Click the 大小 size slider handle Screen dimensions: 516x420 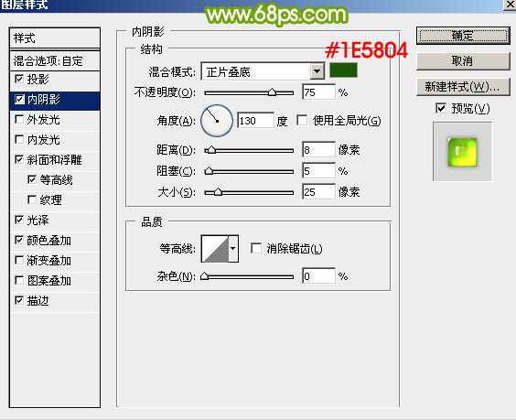[218, 192]
